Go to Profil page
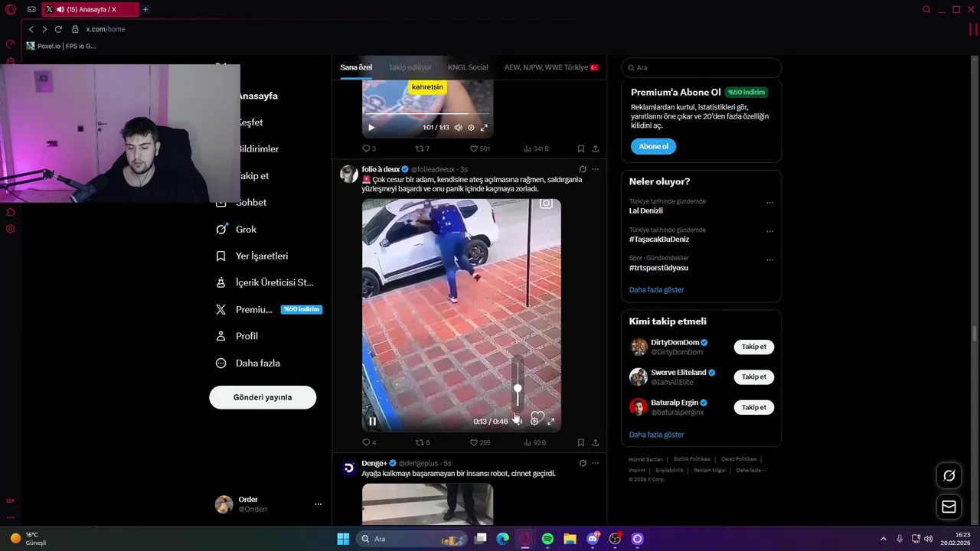This screenshot has height=551, width=980. tap(237, 336)
